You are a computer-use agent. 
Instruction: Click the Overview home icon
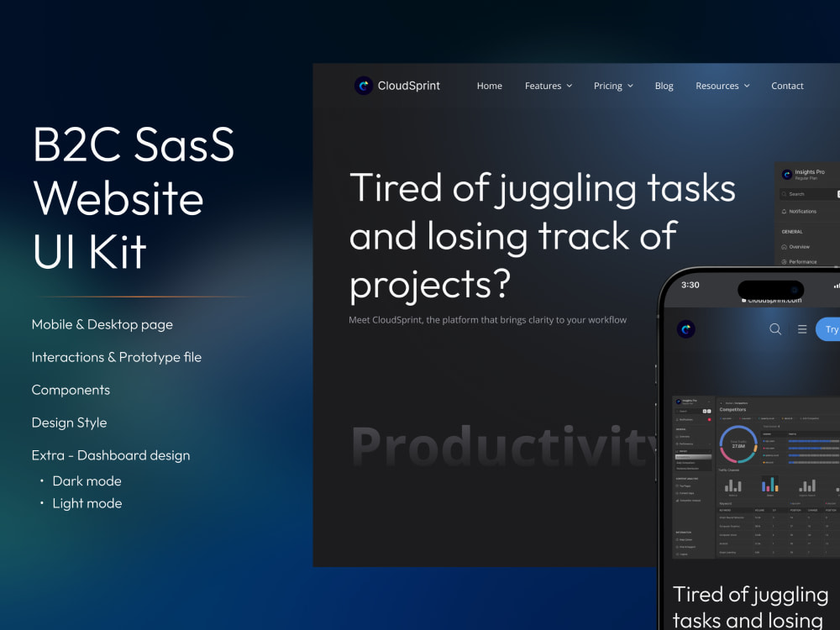785,247
